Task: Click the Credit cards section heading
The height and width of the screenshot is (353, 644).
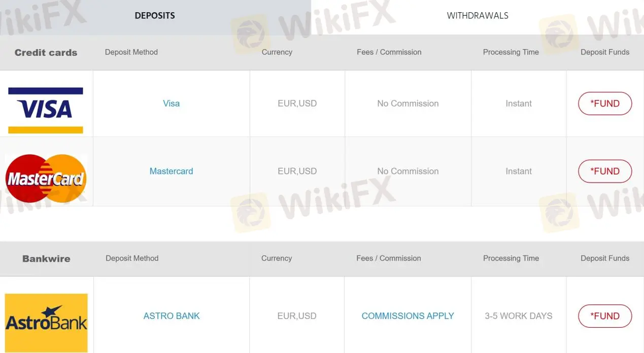Action: click(46, 53)
